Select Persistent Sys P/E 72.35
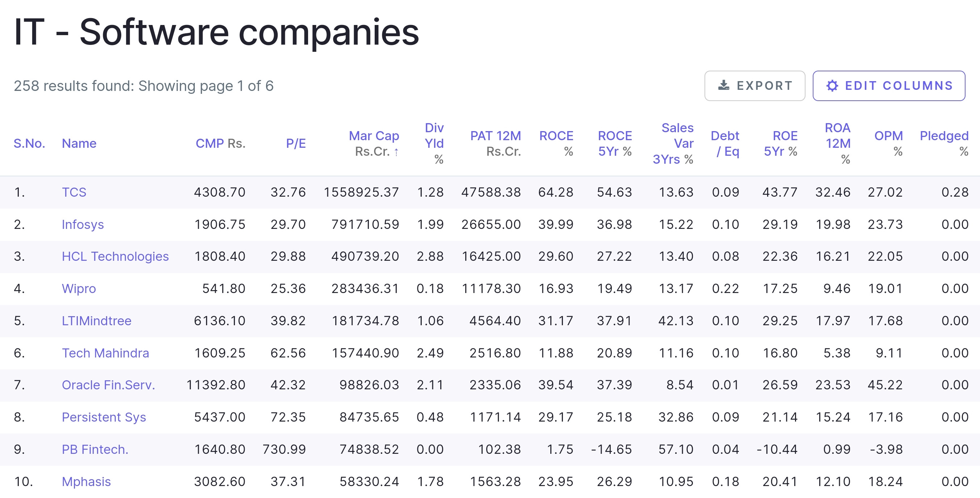Screen dimensions: 980x498 (x=289, y=417)
